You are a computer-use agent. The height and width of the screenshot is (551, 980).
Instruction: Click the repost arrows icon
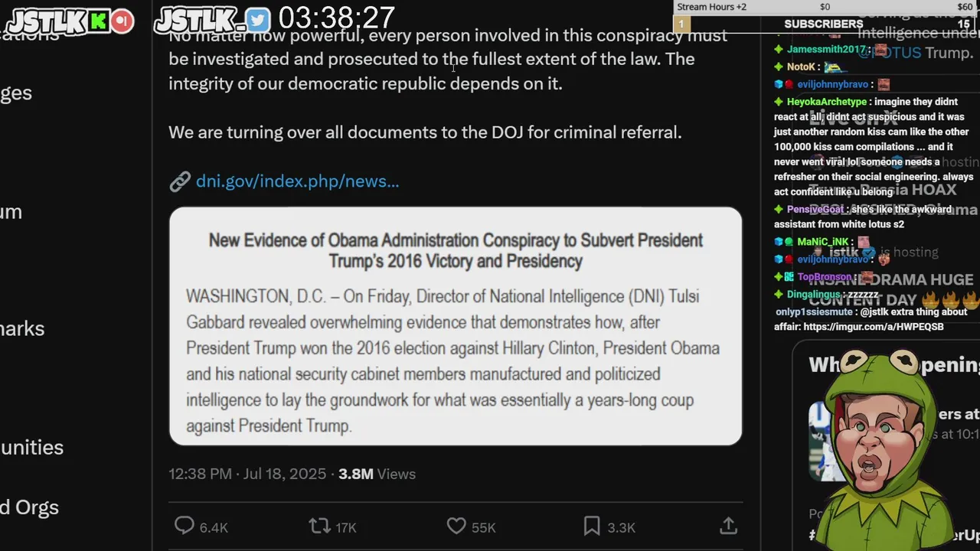point(318,526)
